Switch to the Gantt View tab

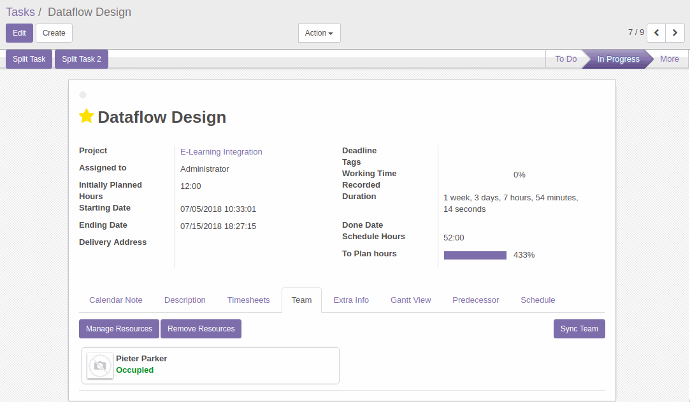tap(410, 300)
